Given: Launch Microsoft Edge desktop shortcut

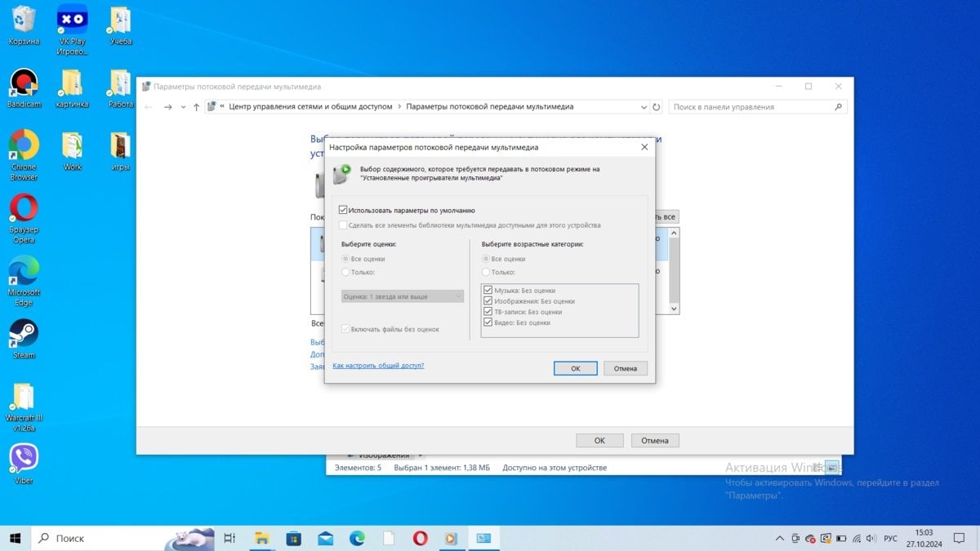Looking at the screenshot, I should [x=24, y=282].
